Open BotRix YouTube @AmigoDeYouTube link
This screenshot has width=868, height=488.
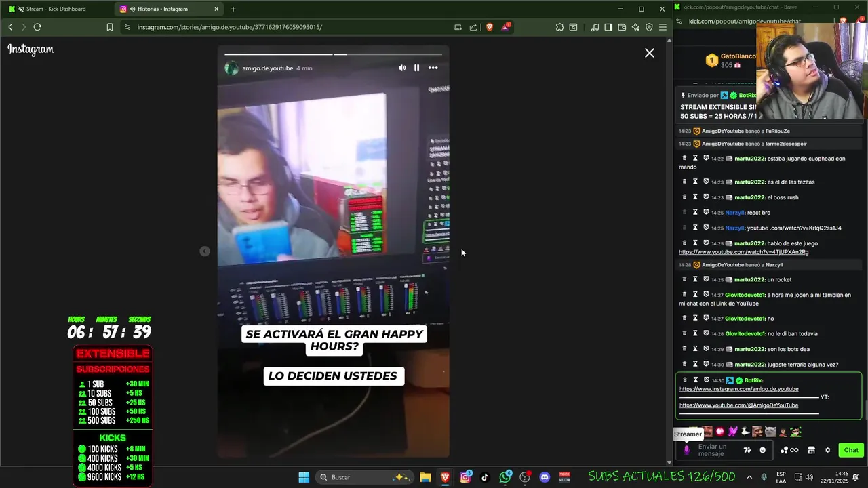(x=738, y=405)
